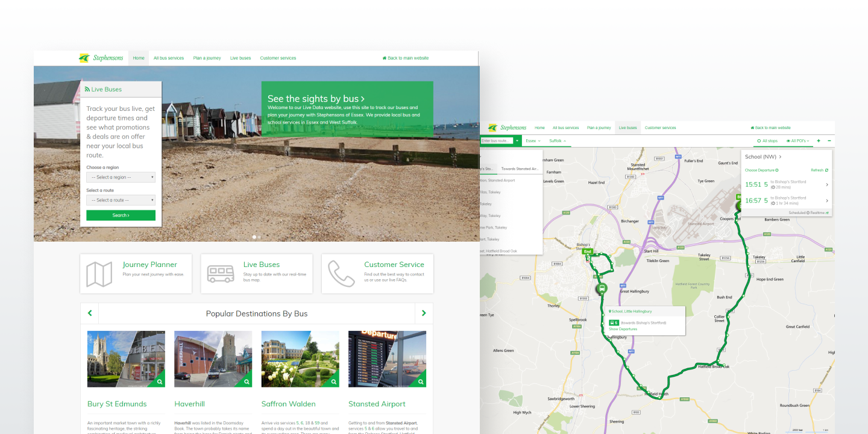Viewport: 868px width, 434px height.
Task: Toggle All stops on the map
Action: [767, 141]
